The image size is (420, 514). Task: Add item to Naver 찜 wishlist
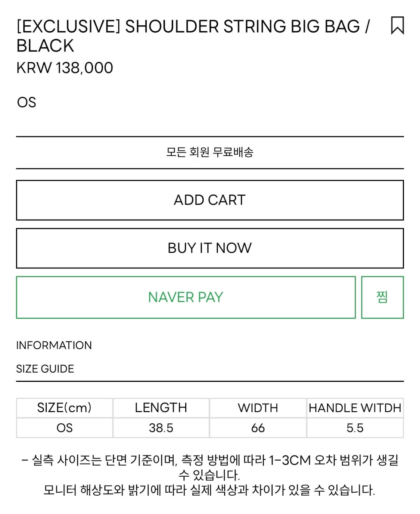point(382,297)
